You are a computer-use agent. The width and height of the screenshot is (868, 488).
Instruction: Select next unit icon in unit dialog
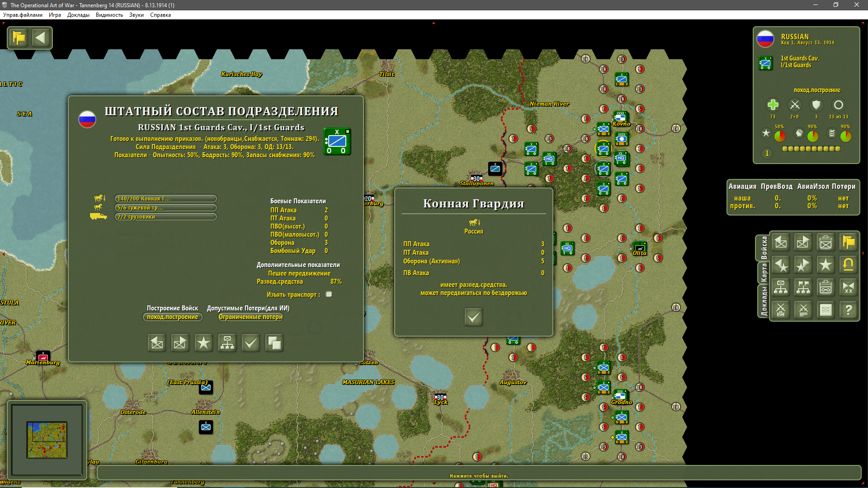180,343
